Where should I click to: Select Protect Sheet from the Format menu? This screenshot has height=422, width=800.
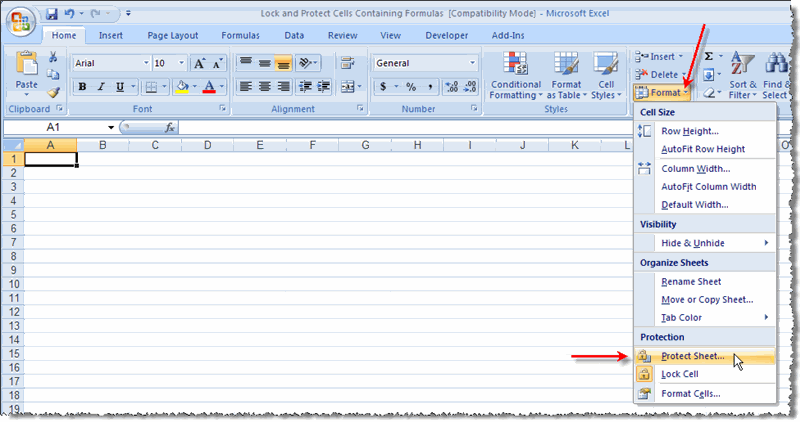pos(693,356)
